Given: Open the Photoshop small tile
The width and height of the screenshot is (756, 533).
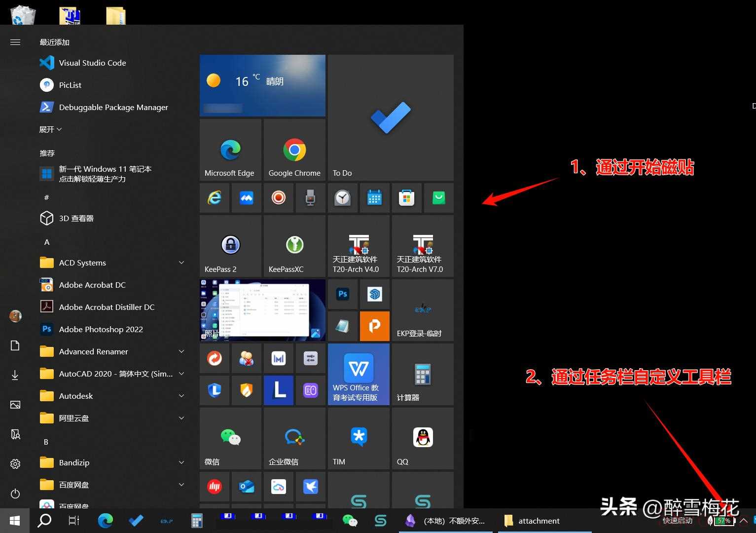Looking at the screenshot, I should click(x=343, y=294).
